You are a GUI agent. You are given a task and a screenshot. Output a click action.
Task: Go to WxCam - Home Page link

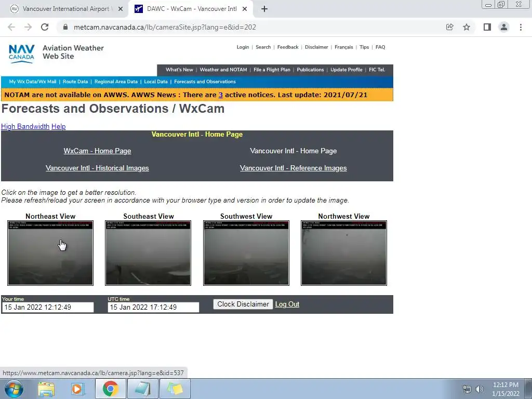click(x=97, y=151)
